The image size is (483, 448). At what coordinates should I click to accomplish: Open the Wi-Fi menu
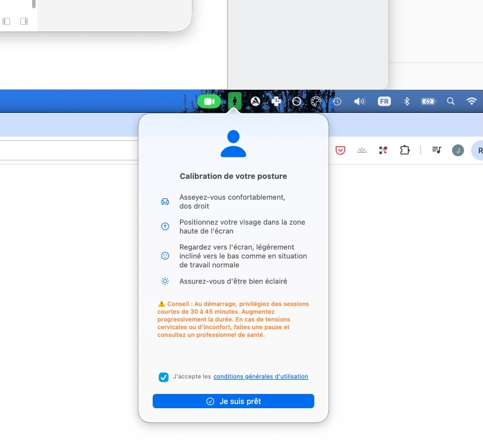(472, 102)
